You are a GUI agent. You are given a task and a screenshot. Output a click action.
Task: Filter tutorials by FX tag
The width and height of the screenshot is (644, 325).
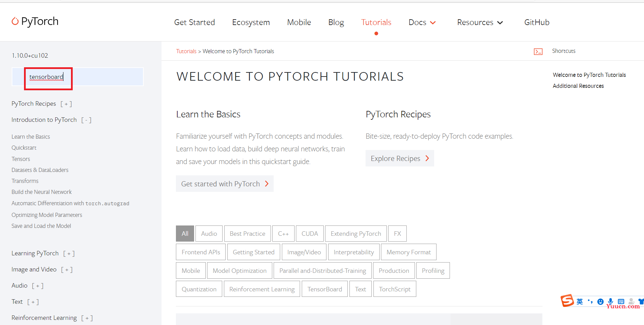[x=397, y=233]
